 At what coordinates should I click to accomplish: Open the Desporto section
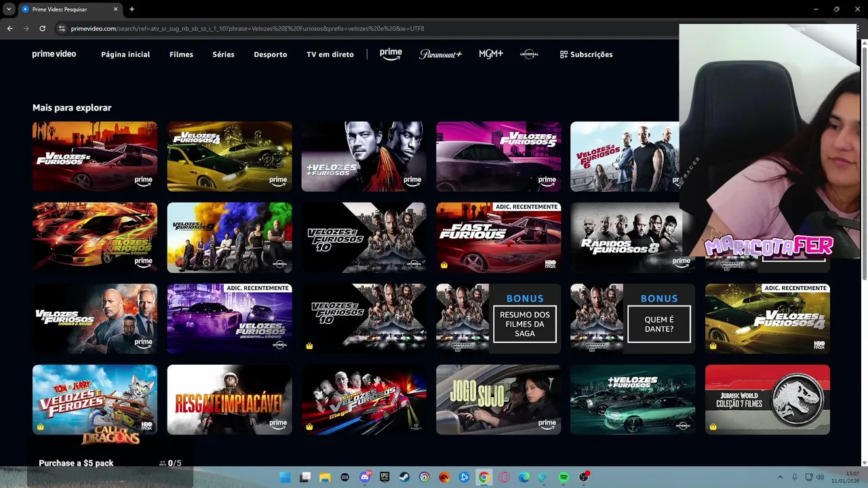[x=271, y=54]
